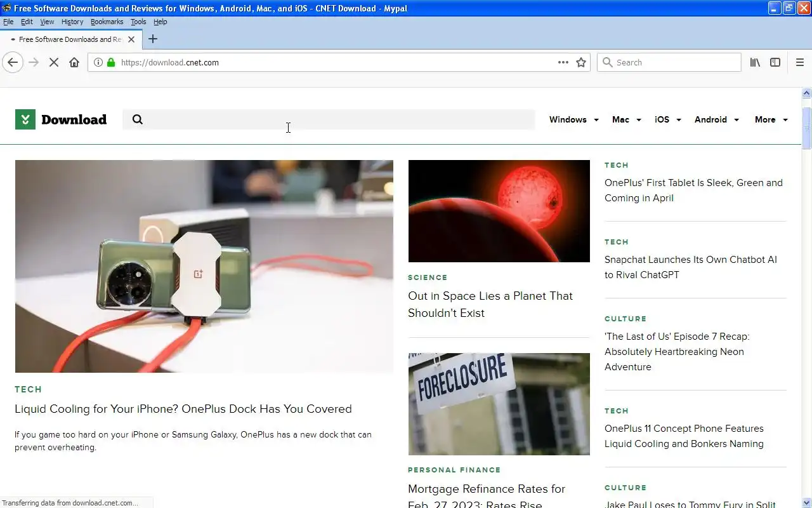Click the browser search bar magnifier
The width and height of the screenshot is (812, 508).
pos(608,62)
